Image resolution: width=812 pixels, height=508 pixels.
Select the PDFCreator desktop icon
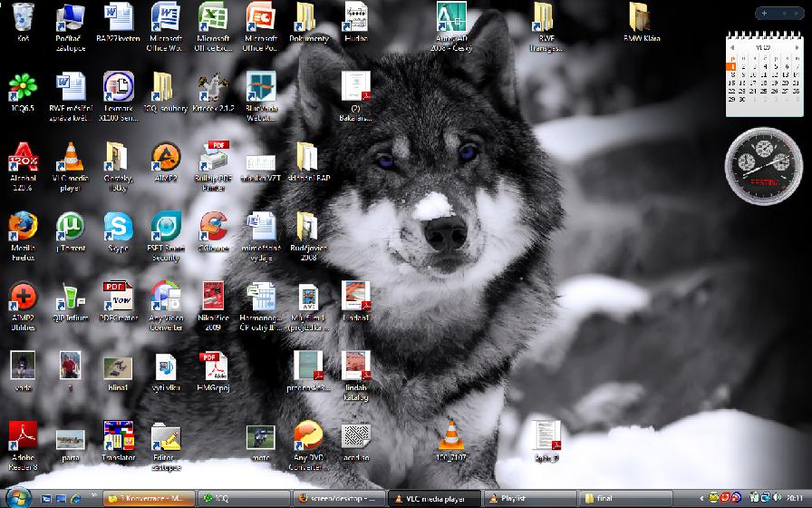[118, 297]
